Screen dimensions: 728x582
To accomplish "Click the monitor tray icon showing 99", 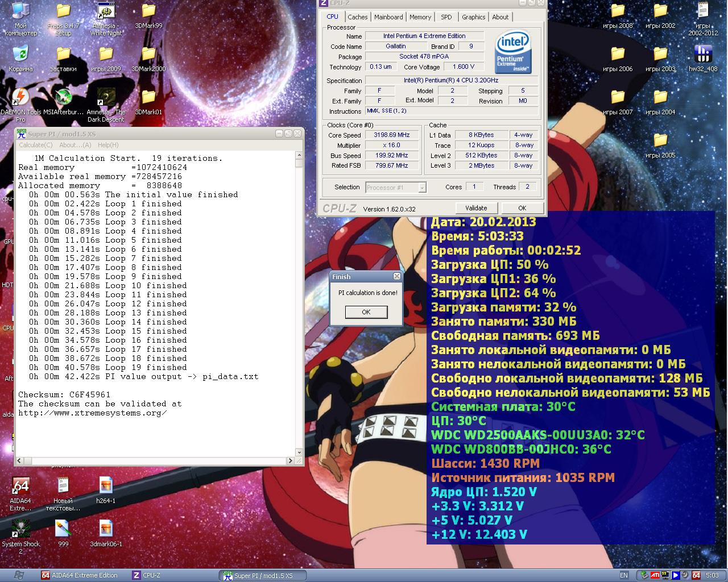I will click(x=665, y=575).
